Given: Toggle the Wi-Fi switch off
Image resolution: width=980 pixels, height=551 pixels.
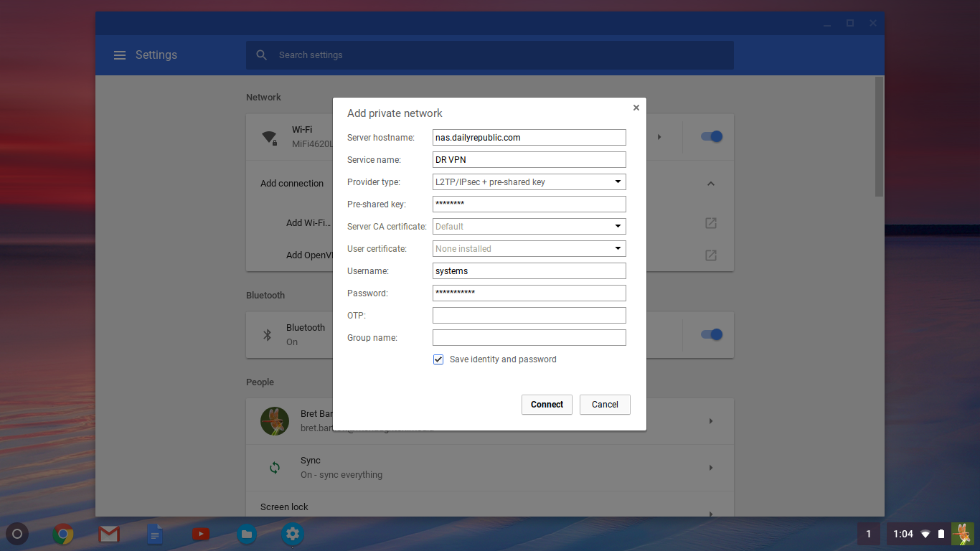Looking at the screenshot, I should (x=711, y=136).
